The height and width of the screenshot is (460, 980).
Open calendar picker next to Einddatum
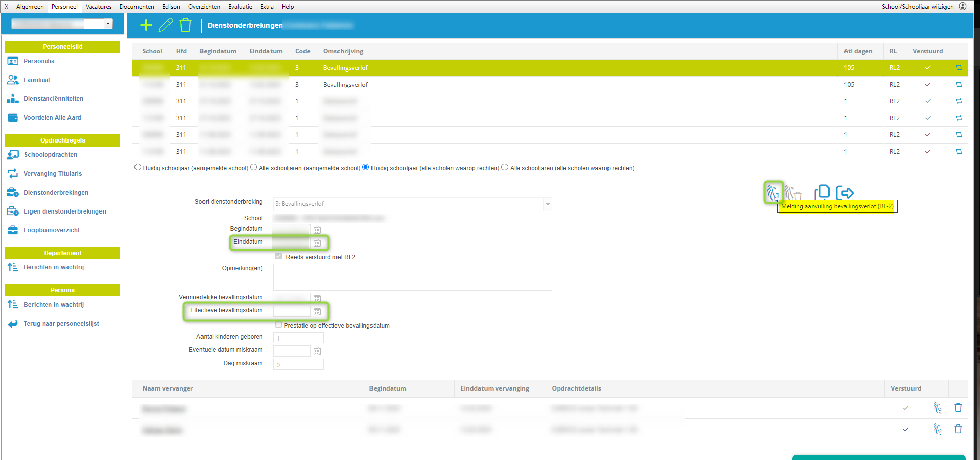coord(317,243)
